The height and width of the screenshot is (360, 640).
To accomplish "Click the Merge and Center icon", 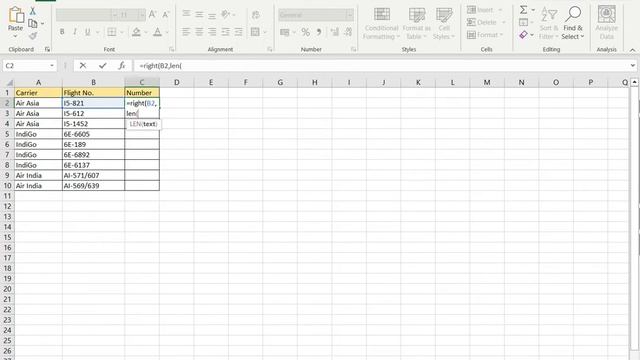I will [x=255, y=32].
